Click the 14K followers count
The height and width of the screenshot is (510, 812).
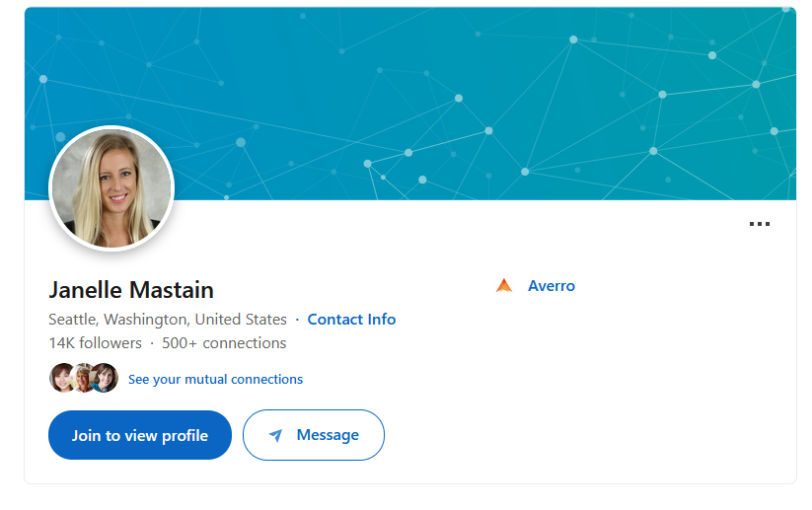click(95, 343)
